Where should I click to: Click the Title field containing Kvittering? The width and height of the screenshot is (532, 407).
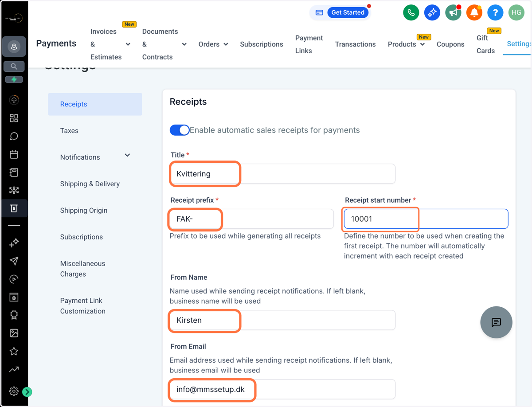tap(282, 174)
